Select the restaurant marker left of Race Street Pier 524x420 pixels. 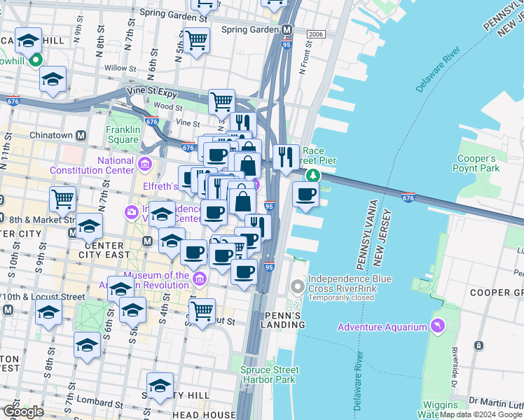(286, 158)
